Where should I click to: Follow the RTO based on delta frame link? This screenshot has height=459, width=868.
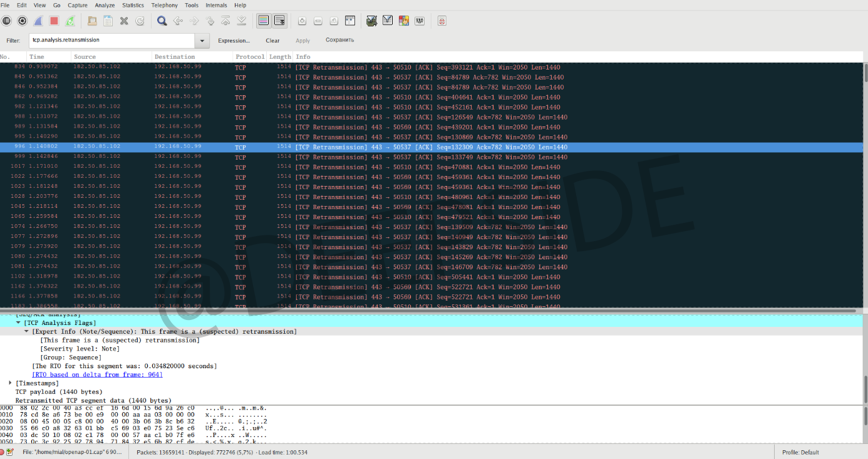point(97,374)
